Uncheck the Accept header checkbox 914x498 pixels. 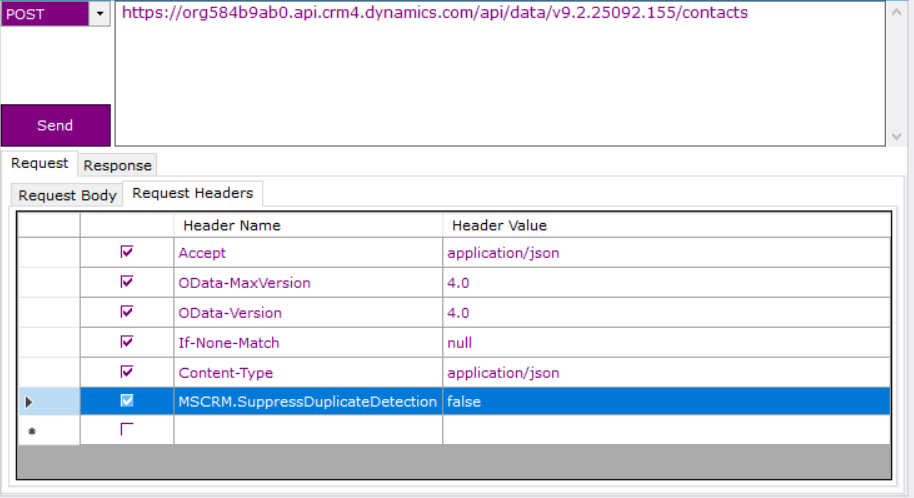point(127,252)
